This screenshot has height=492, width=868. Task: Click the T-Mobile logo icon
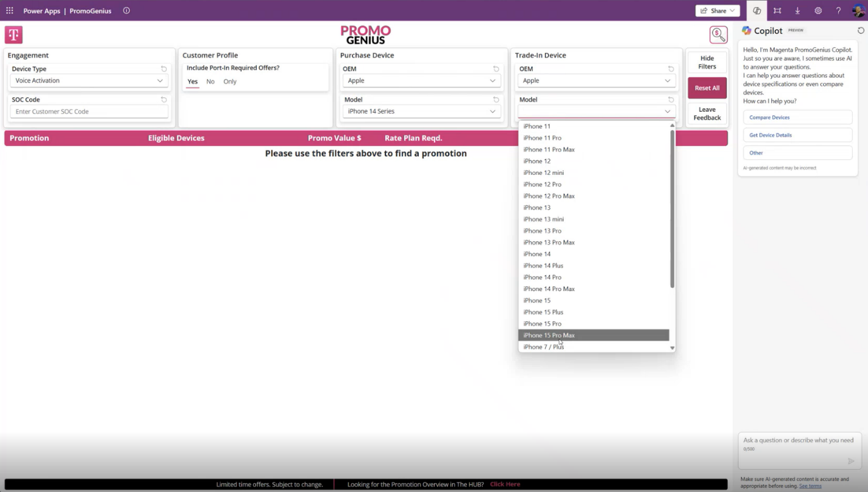click(x=13, y=35)
